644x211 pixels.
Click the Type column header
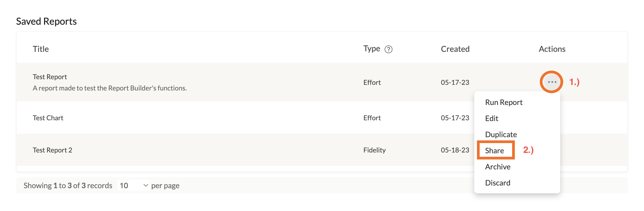[372, 49]
